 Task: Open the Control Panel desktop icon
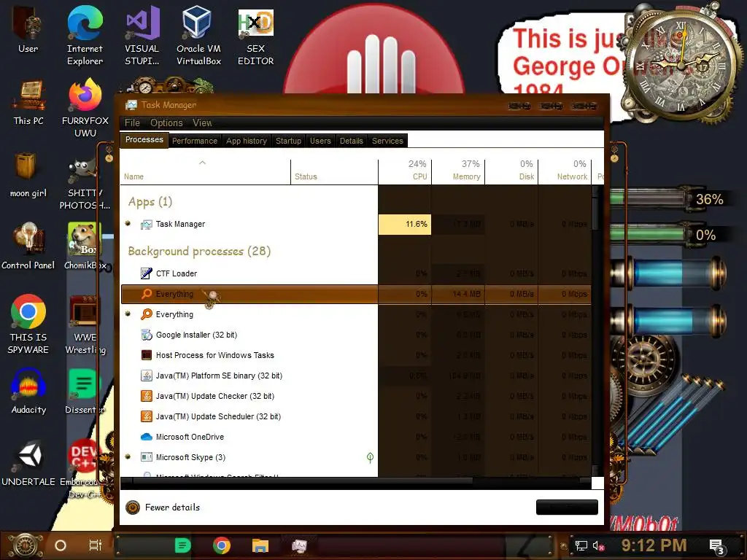(x=28, y=246)
